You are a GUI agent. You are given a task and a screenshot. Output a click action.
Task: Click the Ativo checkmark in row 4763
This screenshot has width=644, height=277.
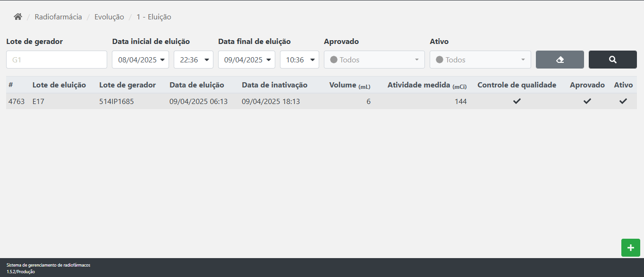tap(623, 101)
